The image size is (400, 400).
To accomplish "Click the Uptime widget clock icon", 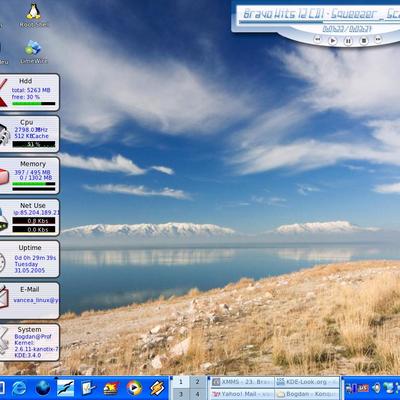I will coord(3,262).
